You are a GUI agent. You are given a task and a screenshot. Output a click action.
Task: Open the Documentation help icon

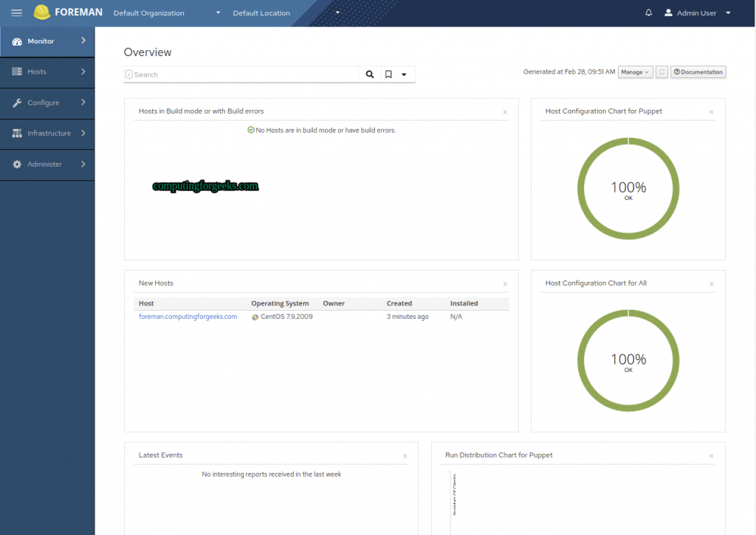pos(697,72)
